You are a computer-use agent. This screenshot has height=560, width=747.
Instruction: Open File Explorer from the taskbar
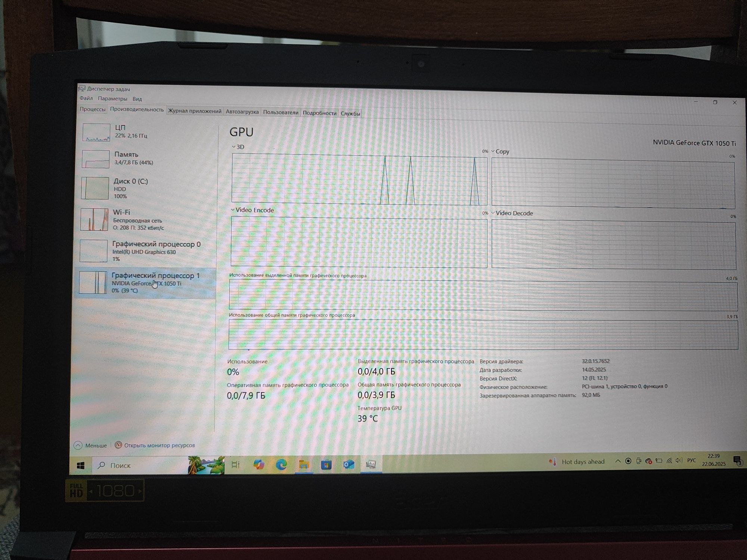coord(304,464)
